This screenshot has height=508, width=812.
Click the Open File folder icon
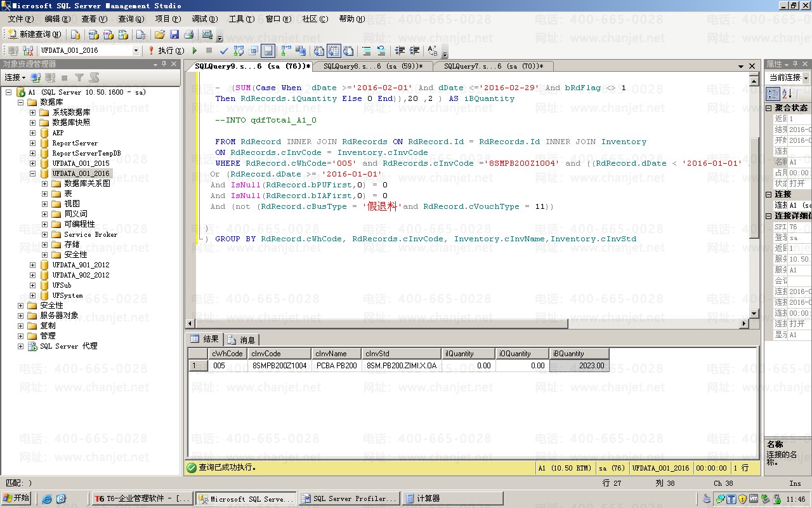pos(160,34)
